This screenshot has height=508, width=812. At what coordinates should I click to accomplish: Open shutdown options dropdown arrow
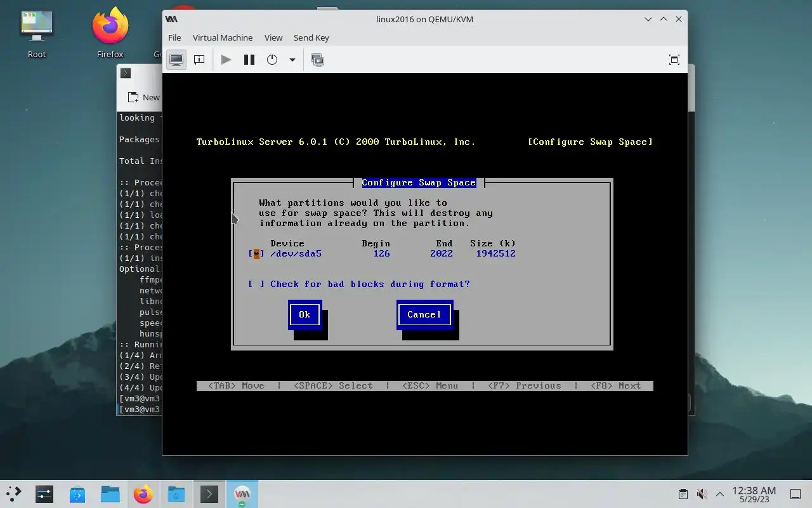[292, 60]
